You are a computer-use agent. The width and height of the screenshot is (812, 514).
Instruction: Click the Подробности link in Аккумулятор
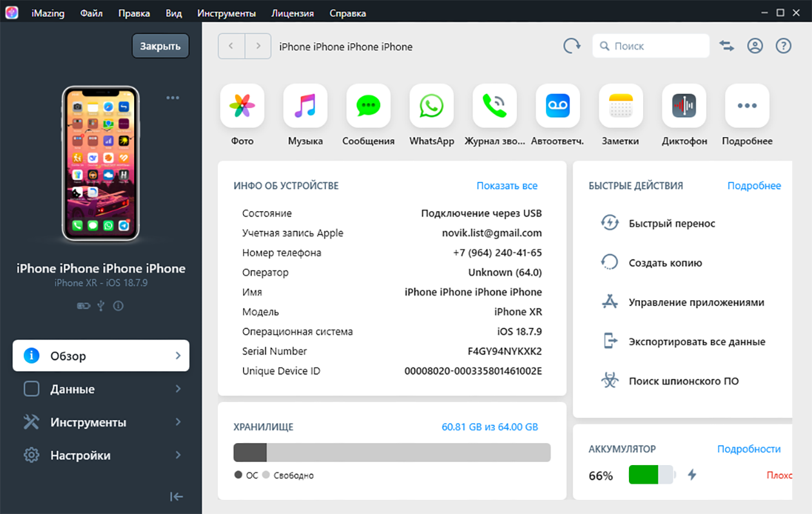pos(749,449)
